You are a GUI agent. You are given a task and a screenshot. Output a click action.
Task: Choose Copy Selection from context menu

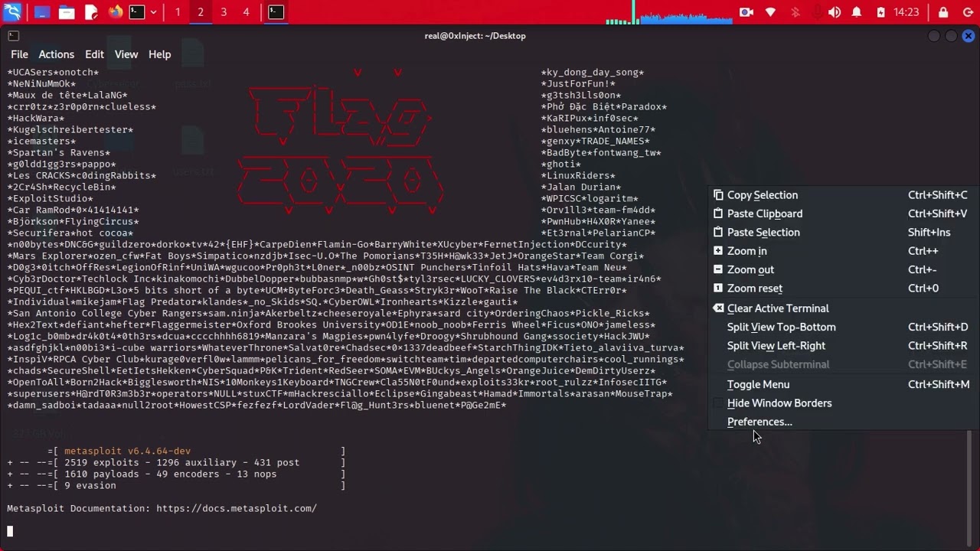pyautogui.click(x=841, y=195)
